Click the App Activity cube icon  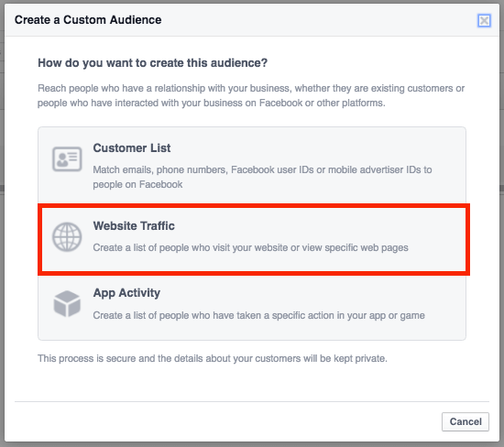coord(67,304)
